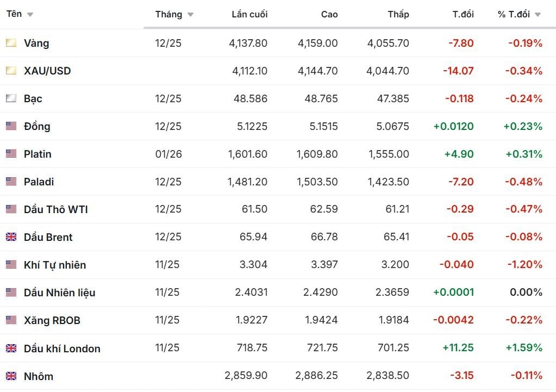Open the Dầu Thô WTI link
Viewport: 556px width, 392px height.
tap(55, 209)
